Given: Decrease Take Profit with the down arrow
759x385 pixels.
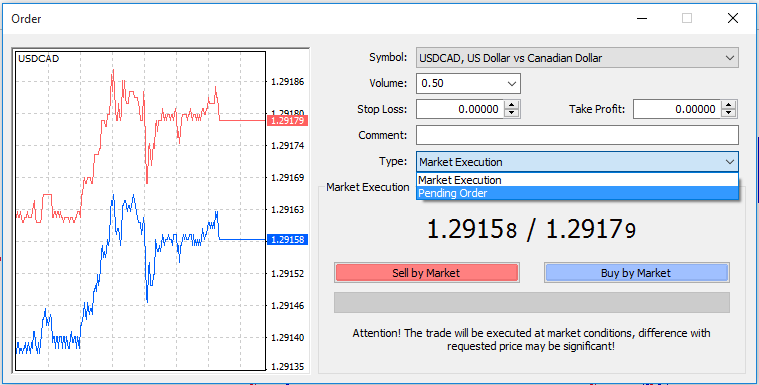Looking at the screenshot, I should point(729,113).
